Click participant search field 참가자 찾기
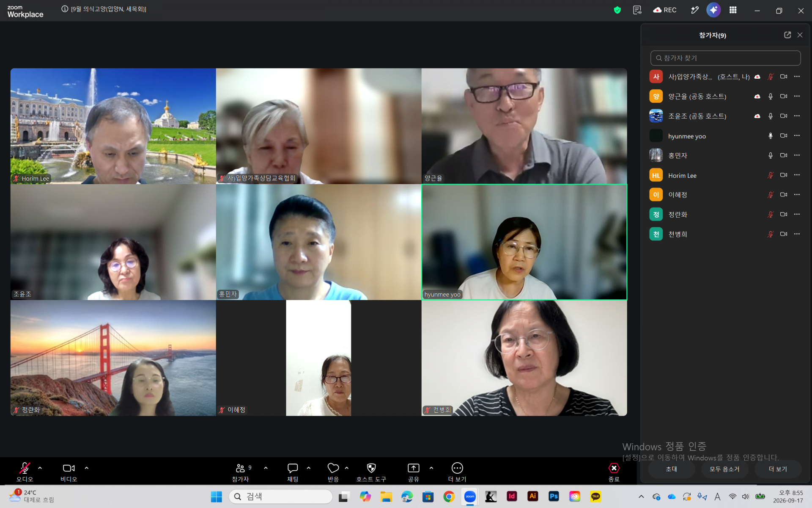812x508 pixels. tap(725, 58)
